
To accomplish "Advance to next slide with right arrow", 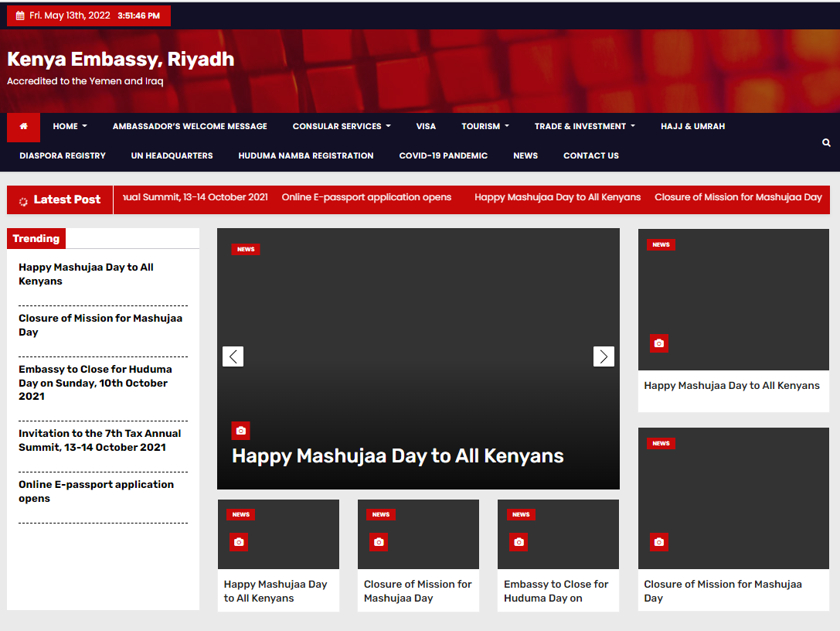I will tap(604, 356).
